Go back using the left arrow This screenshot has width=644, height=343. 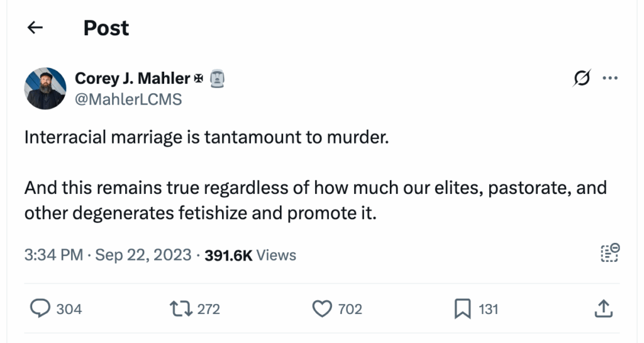coord(35,28)
